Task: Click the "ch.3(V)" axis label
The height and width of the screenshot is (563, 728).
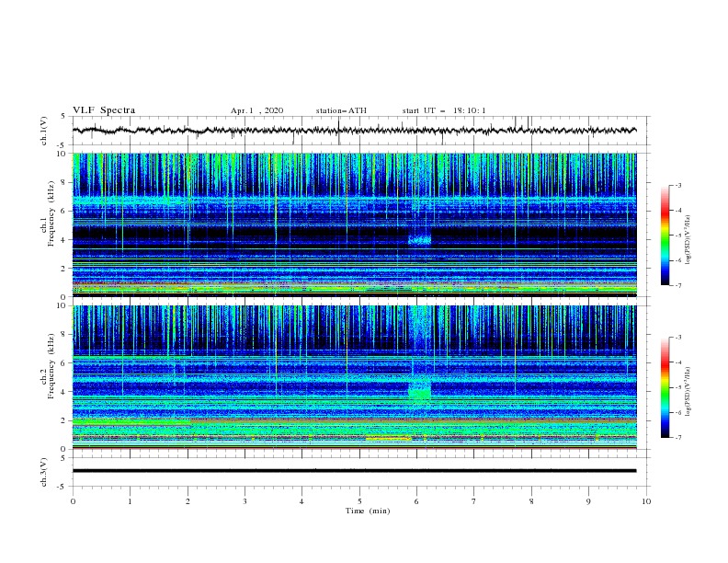Action: [x=44, y=472]
